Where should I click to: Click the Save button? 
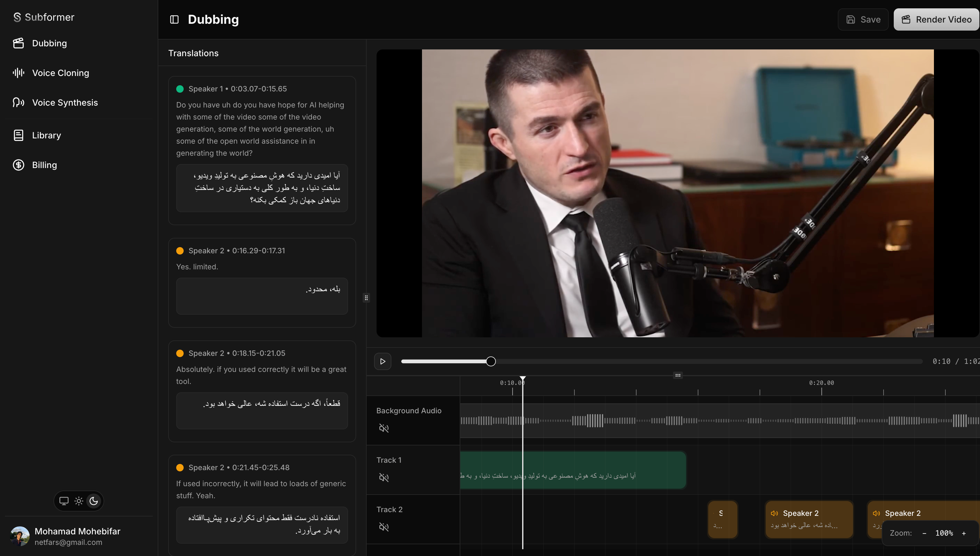click(863, 19)
